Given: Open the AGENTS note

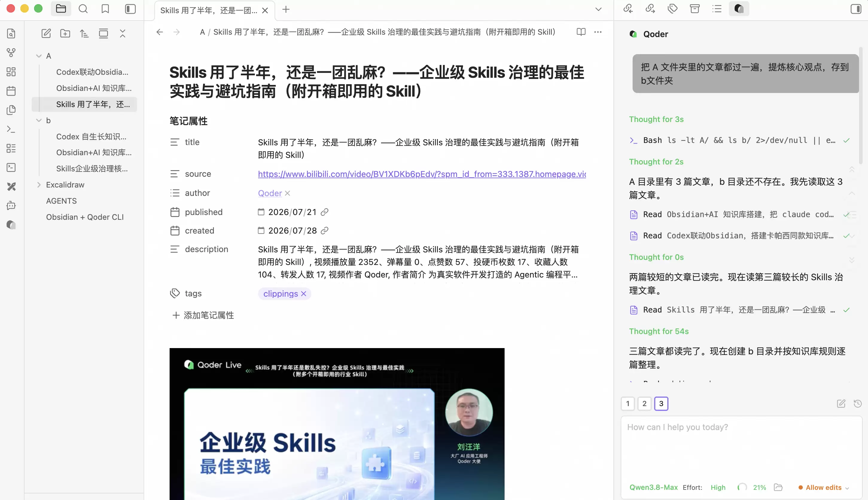Looking at the screenshot, I should (62, 201).
